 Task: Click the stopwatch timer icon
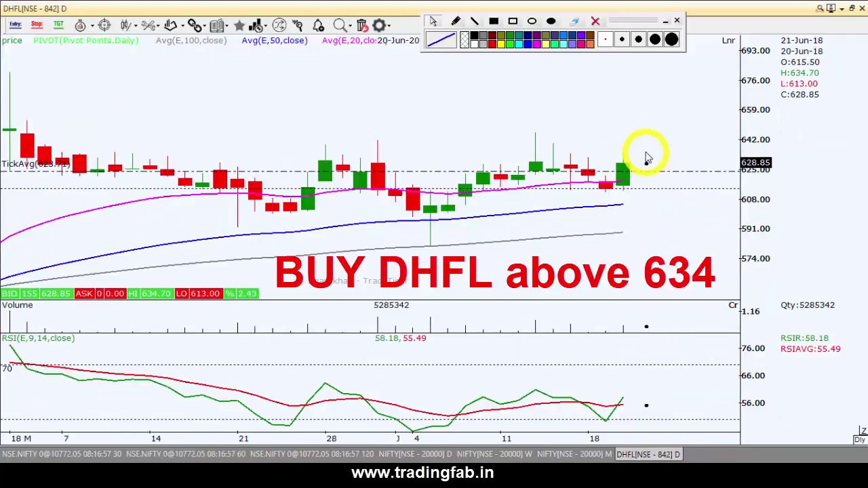(x=80, y=25)
